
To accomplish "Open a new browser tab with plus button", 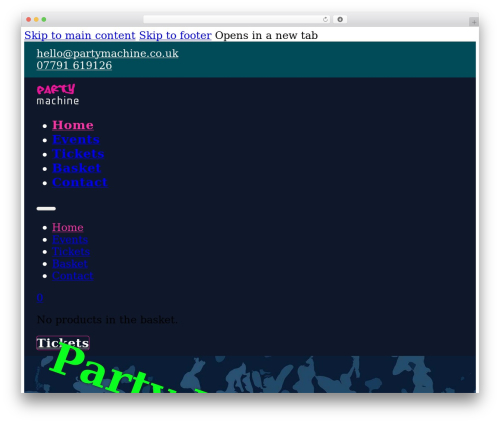I will pos(474,22).
